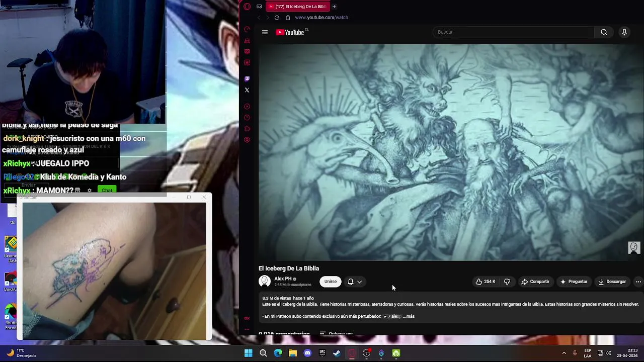Click the Descargar download button
644x362 pixels.
[612, 282]
